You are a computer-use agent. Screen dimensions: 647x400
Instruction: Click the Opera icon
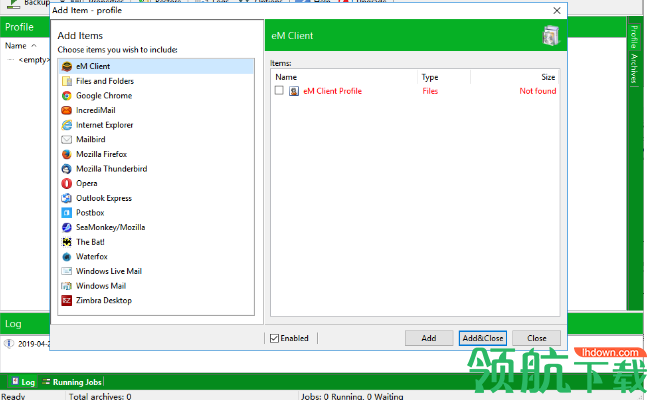click(66, 183)
